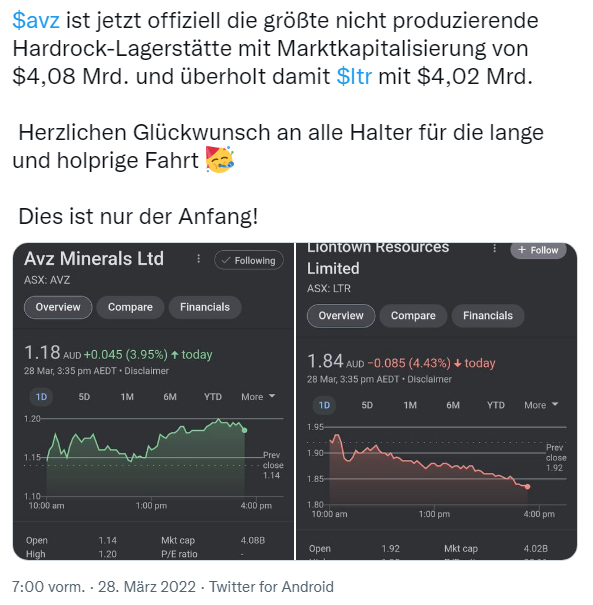Image resolution: width=593 pixels, height=605 pixels.
Task: Open the three-dot menu beside Avz Minerals Ltd
Action: point(199,259)
